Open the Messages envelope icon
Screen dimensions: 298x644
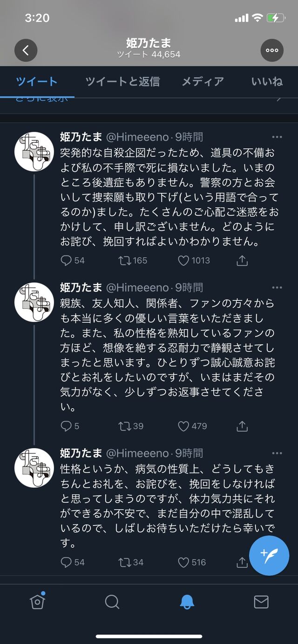pos(261,602)
